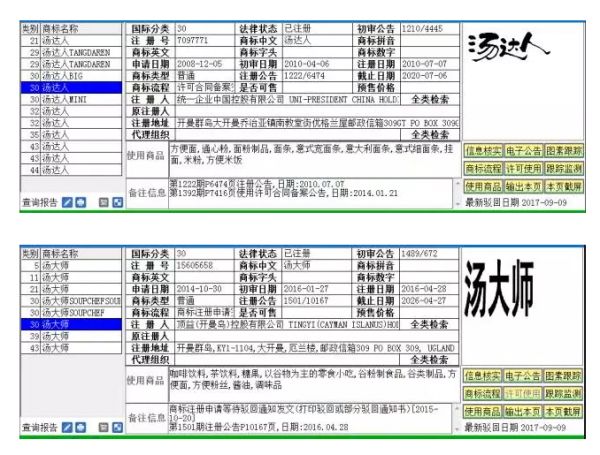This screenshot has height=455, width=600.
Task: Select list row 44 汤达人
Action: pyautogui.click(x=72, y=170)
